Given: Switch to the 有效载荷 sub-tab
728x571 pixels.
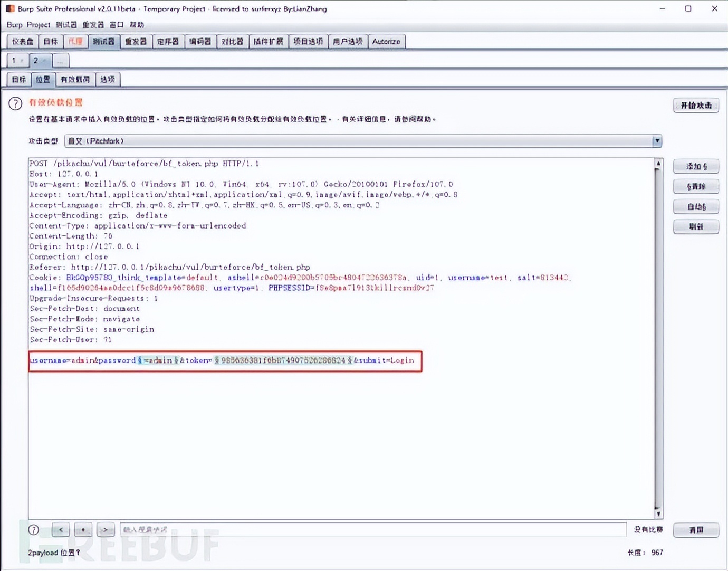Looking at the screenshot, I should [75, 79].
